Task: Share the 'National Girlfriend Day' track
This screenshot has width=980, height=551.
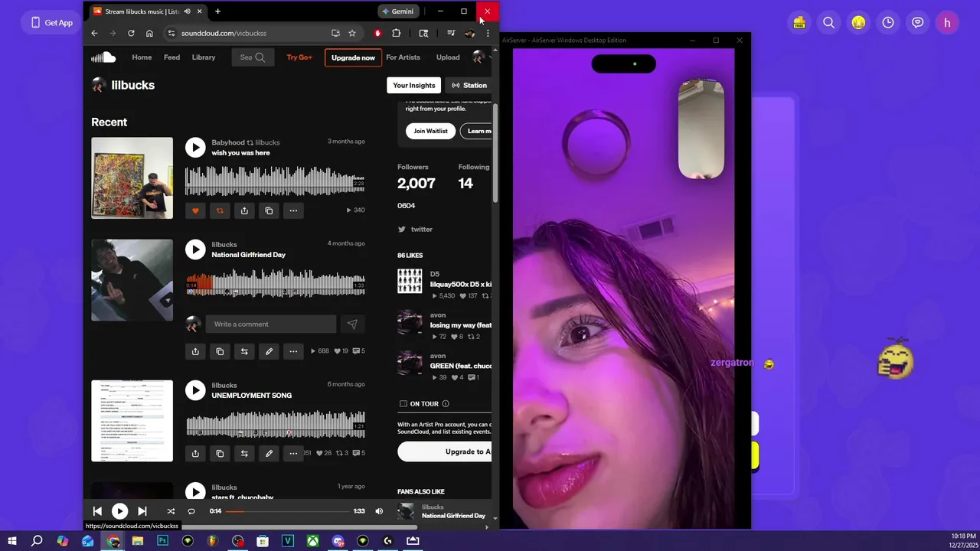Action: click(195, 351)
